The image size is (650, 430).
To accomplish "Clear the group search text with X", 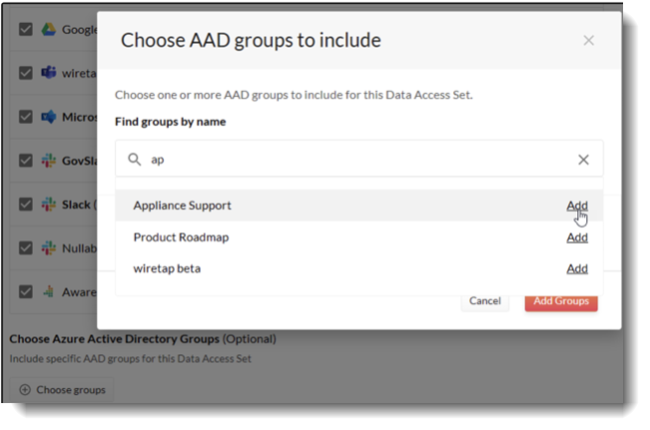I will tap(584, 159).
